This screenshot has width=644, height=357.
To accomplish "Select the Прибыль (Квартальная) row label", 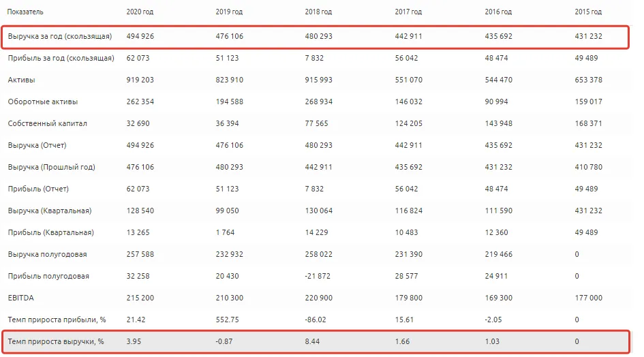I will [50, 232].
